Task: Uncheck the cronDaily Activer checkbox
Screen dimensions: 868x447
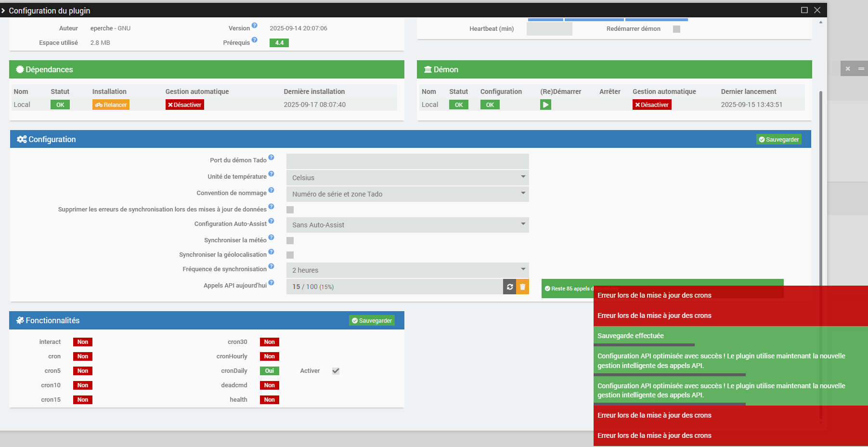Action: tap(336, 371)
